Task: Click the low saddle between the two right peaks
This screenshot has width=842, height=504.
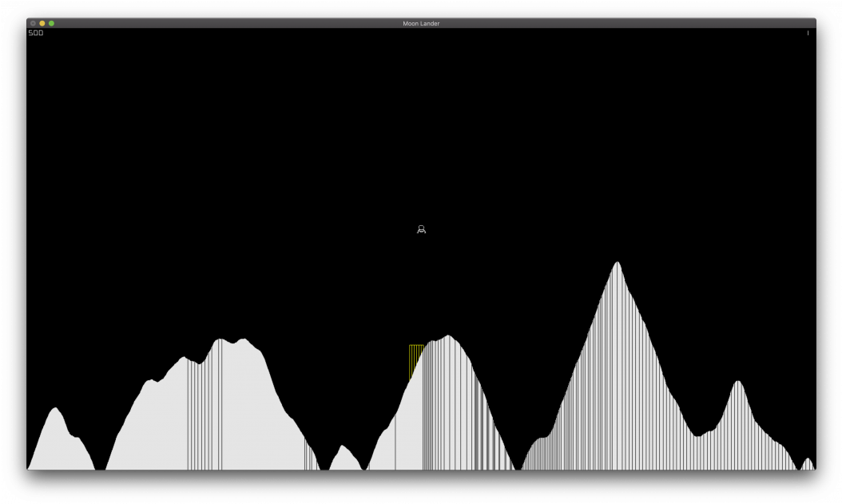Action: click(x=699, y=436)
